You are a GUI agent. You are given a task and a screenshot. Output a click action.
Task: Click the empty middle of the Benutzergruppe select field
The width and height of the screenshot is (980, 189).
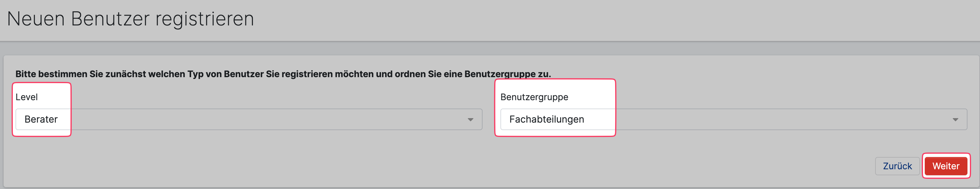tap(761, 119)
